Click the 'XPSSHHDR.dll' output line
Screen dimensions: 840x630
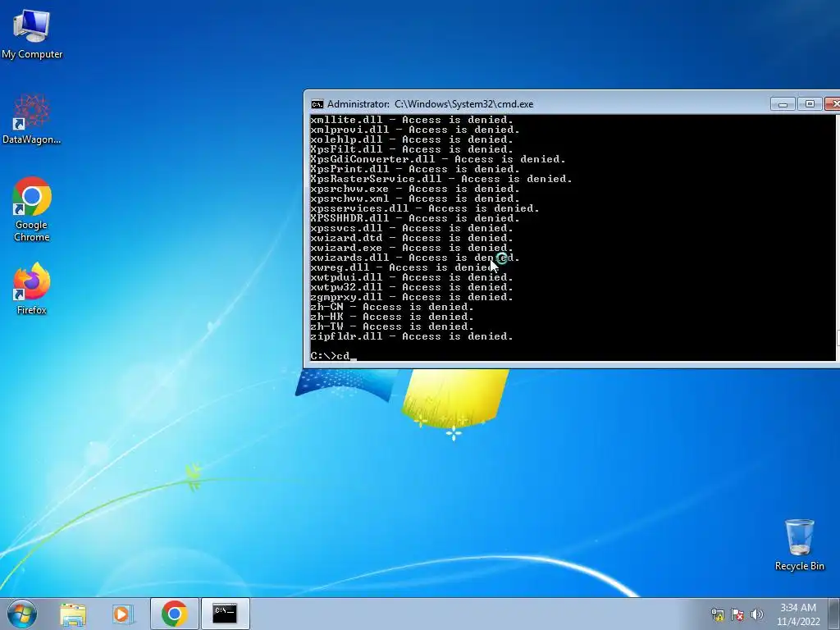tap(414, 218)
